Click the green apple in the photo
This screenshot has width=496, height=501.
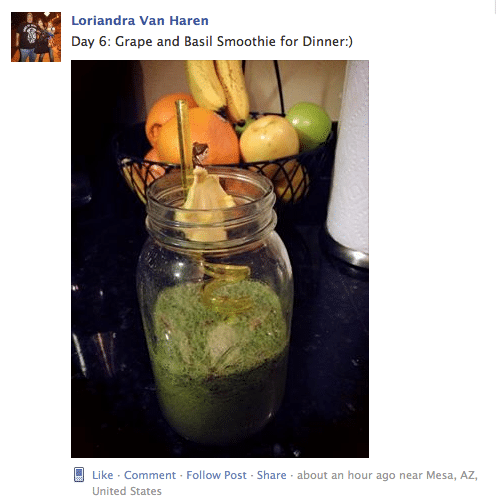[309, 125]
